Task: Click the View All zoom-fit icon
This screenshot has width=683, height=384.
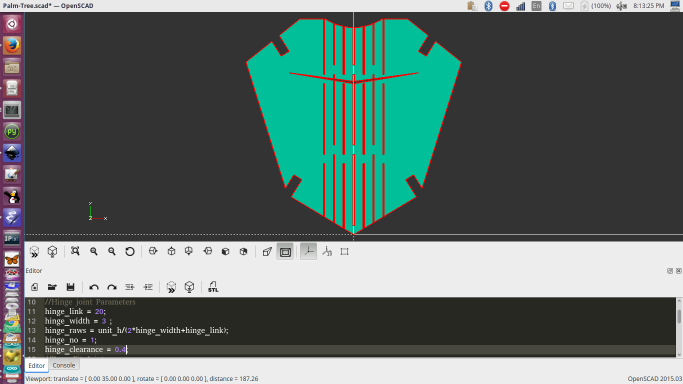Action: (x=75, y=251)
